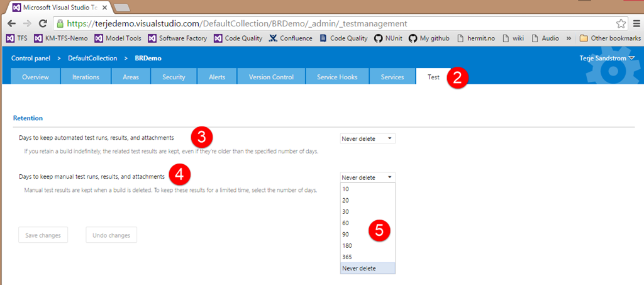Choose 365 days in retention list
The height and width of the screenshot is (285, 644).
[347, 257]
